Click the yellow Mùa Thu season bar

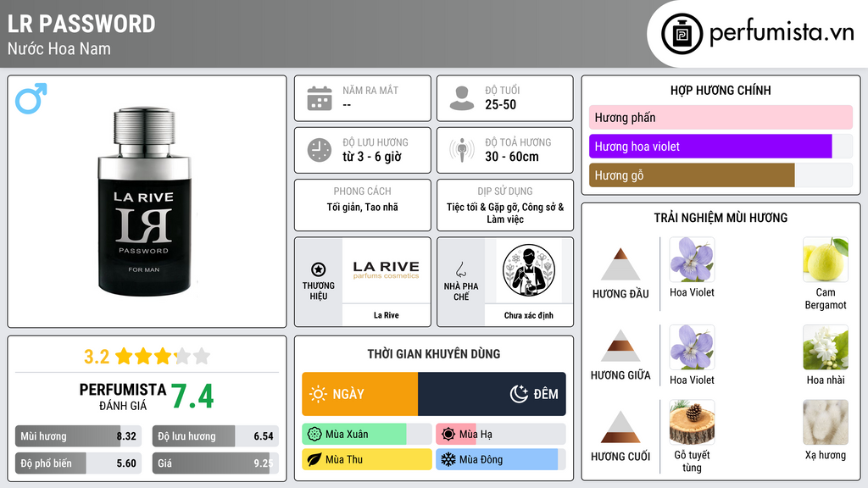click(366, 459)
